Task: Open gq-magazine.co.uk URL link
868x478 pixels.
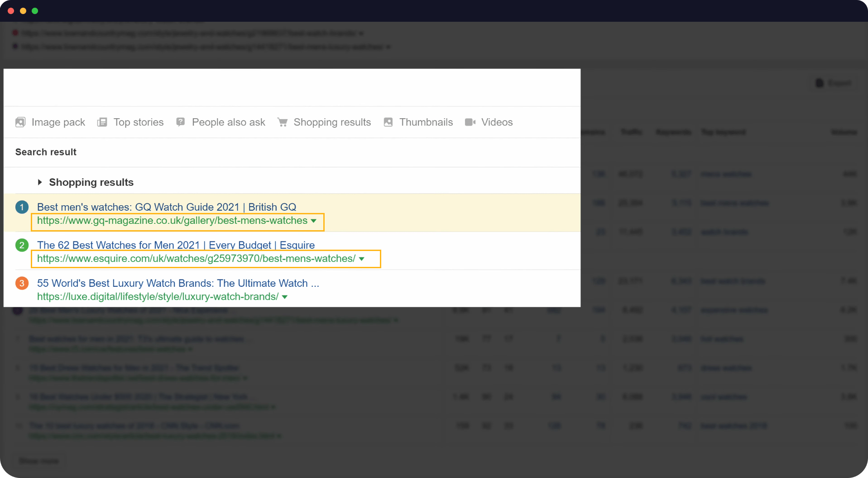Action: coord(172,221)
